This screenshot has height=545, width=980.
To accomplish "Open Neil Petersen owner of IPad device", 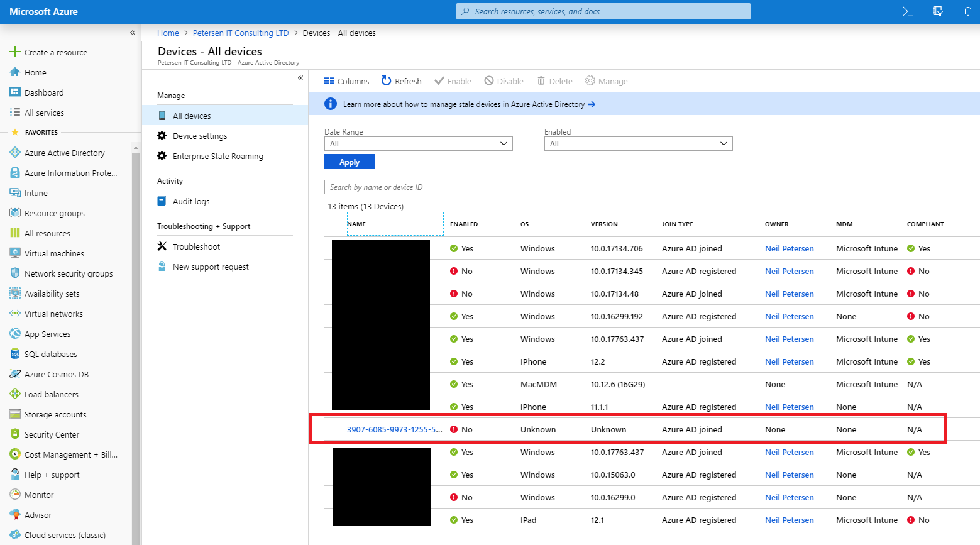I will pyautogui.click(x=790, y=520).
